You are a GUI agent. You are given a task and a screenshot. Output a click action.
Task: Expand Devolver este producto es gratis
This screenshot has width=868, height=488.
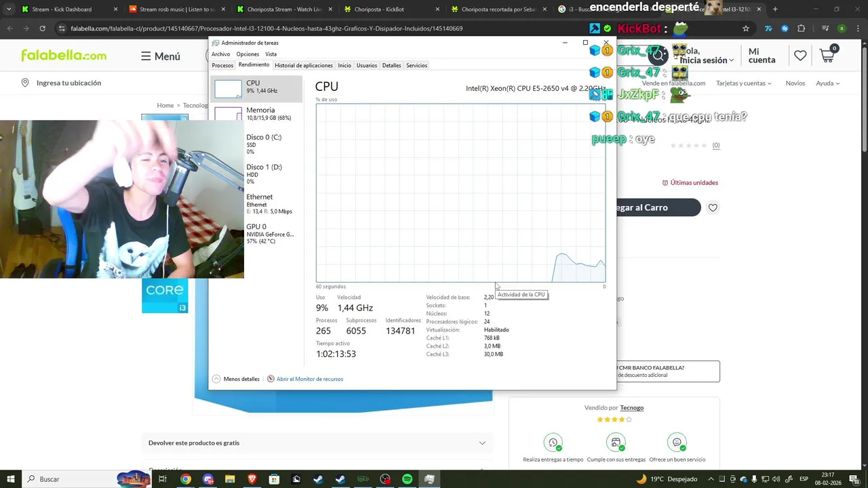(x=317, y=443)
